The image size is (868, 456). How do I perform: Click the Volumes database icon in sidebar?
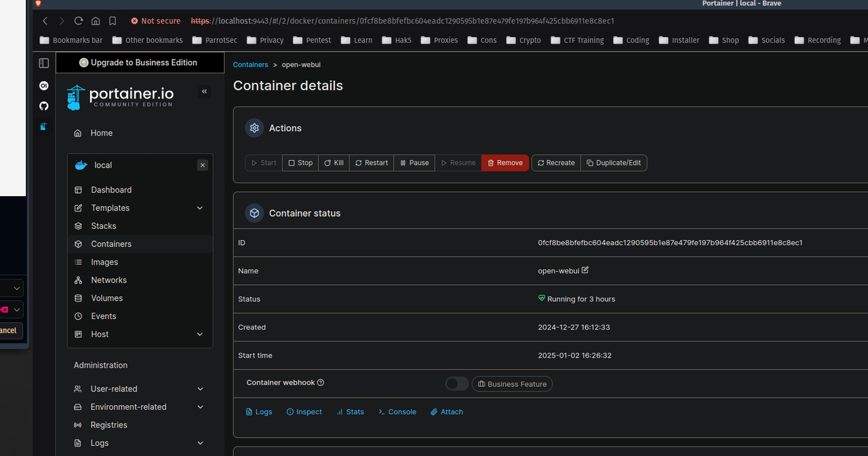(x=78, y=298)
